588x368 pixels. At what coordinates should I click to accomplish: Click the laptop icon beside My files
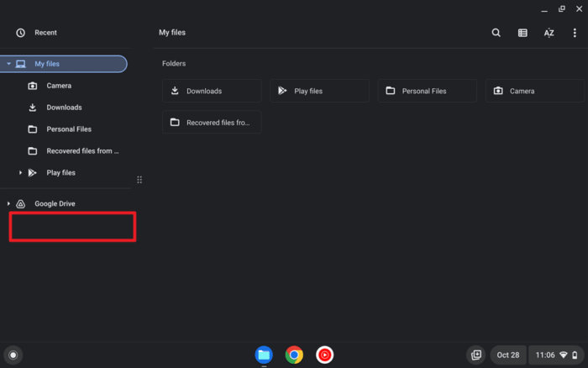tap(21, 64)
